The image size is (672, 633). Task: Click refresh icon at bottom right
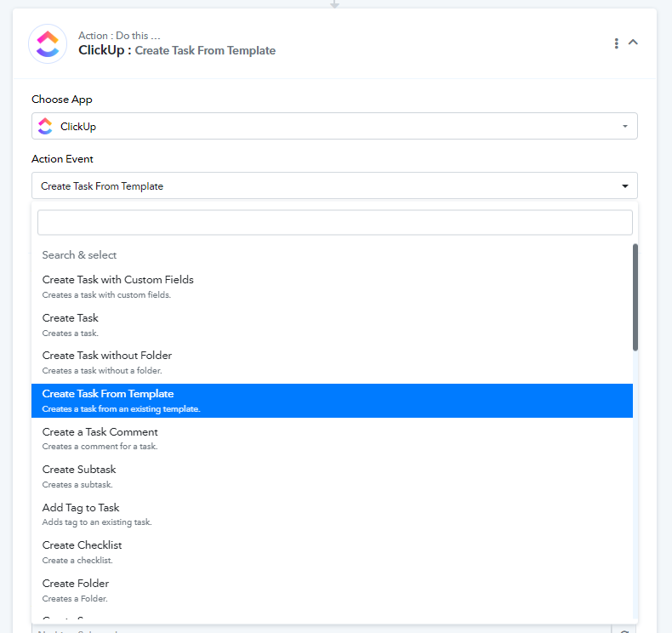(x=625, y=631)
